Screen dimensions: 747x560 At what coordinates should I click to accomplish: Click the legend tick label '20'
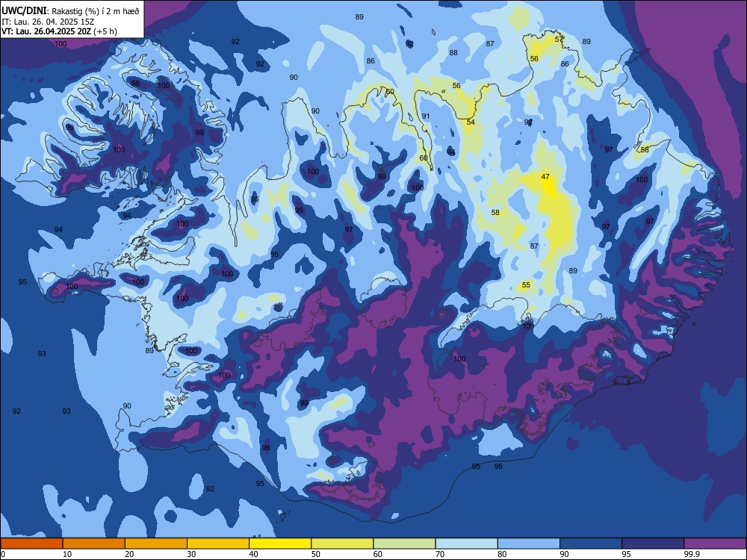(129, 554)
